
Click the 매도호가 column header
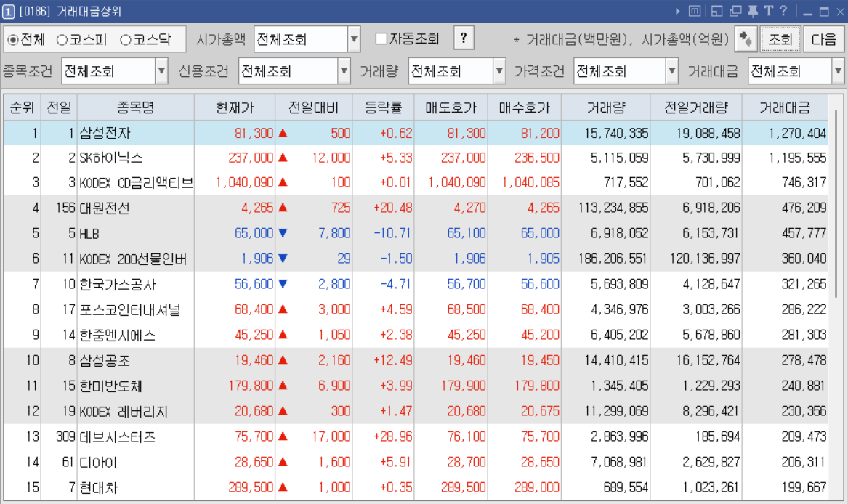click(451, 107)
